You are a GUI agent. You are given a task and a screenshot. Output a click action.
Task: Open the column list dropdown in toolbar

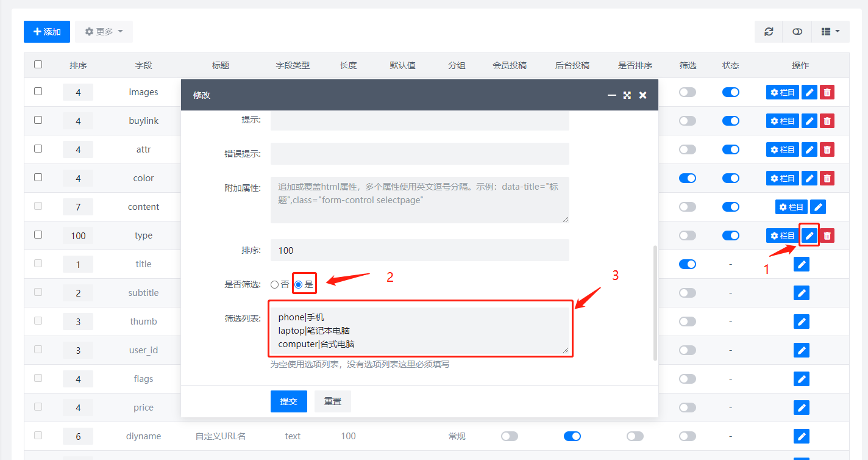(x=830, y=32)
